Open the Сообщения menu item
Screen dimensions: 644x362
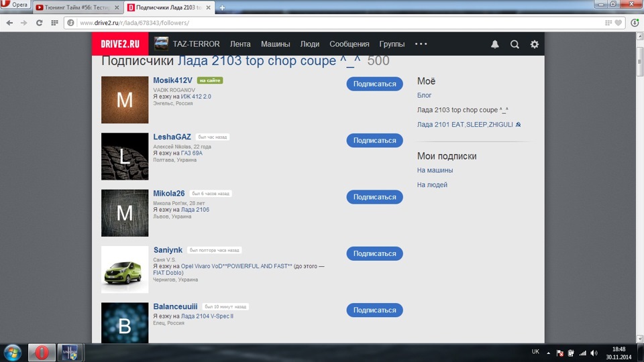[x=349, y=44]
